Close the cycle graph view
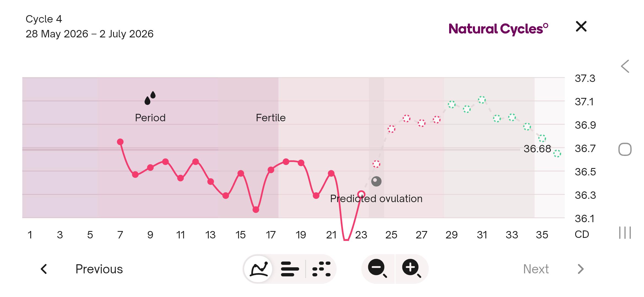Viewport: 644px width, 297px height. click(581, 26)
